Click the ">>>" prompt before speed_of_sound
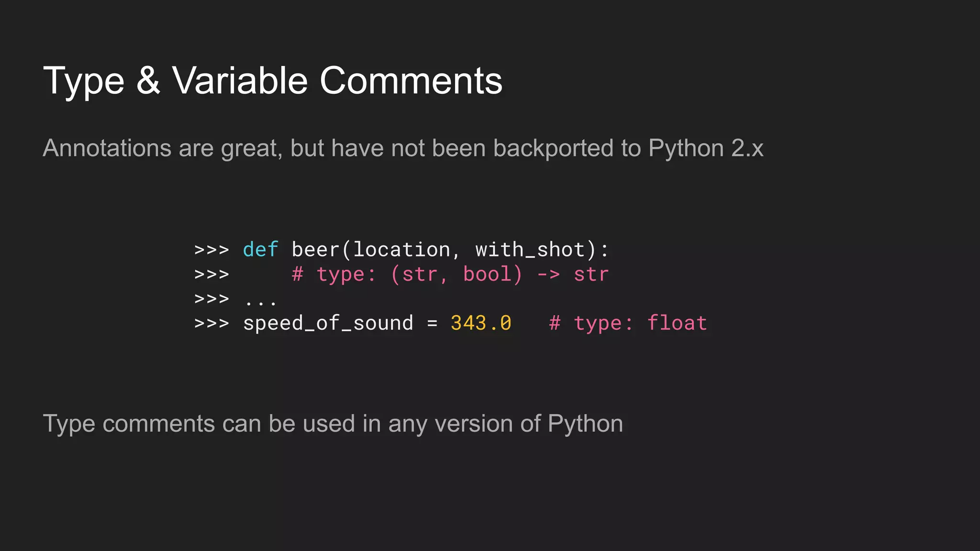The width and height of the screenshot is (980, 551). (212, 323)
